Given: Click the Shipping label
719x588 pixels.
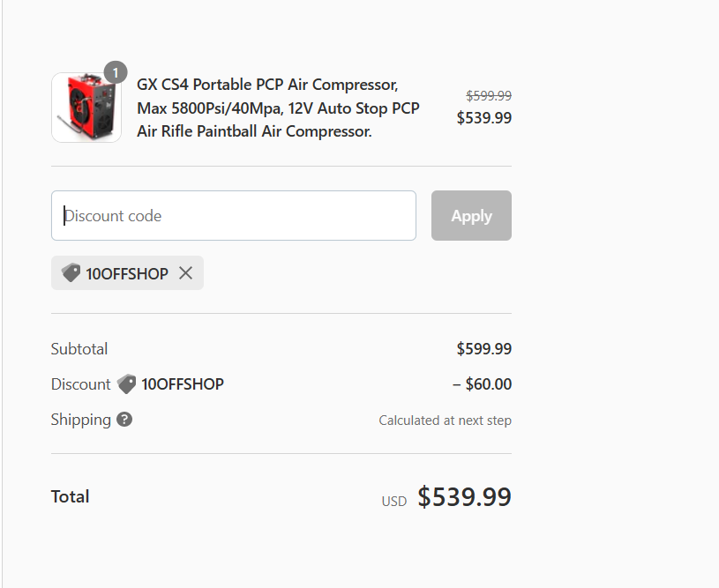Looking at the screenshot, I should coord(81,420).
